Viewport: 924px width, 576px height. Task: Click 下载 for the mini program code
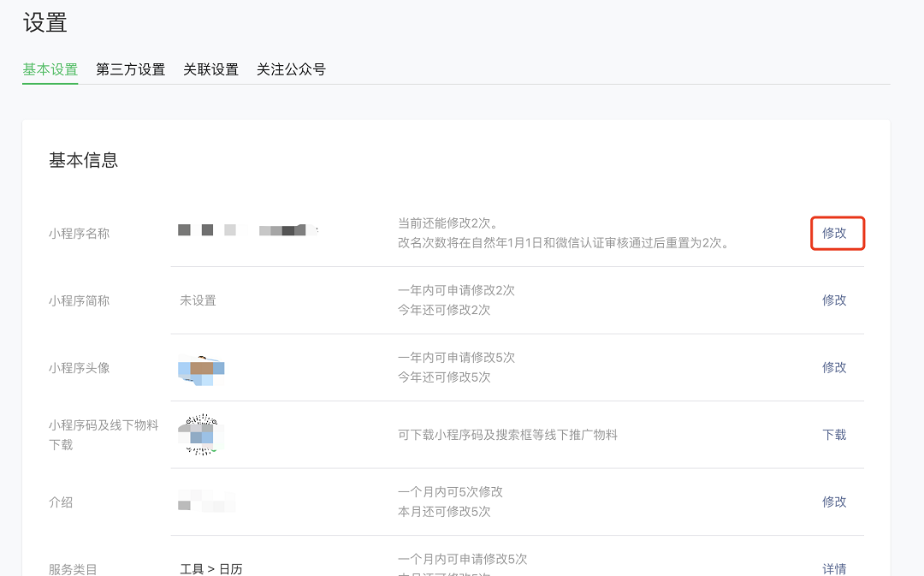click(834, 435)
